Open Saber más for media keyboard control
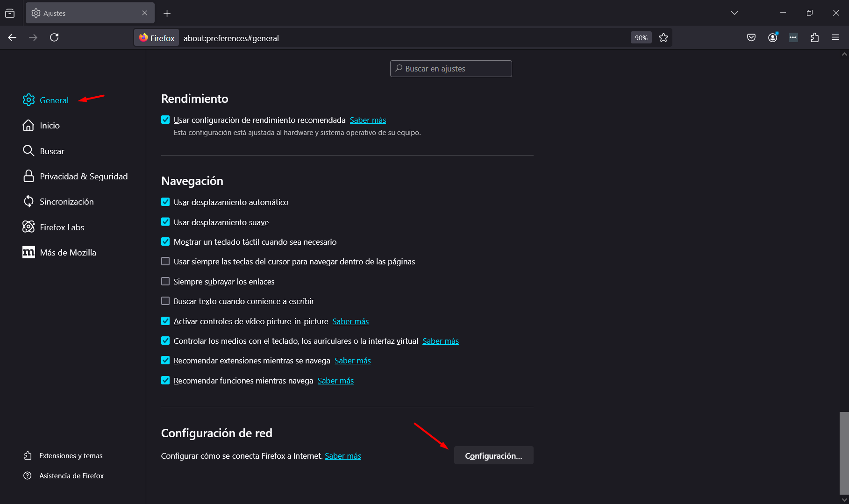The width and height of the screenshot is (849, 504). [x=441, y=341]
